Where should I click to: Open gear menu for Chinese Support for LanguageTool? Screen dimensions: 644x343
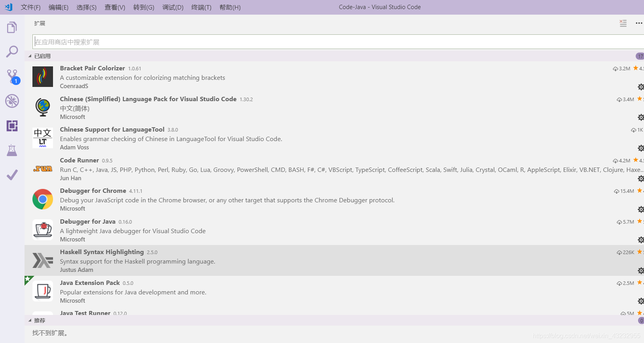[x=640, y=148]
